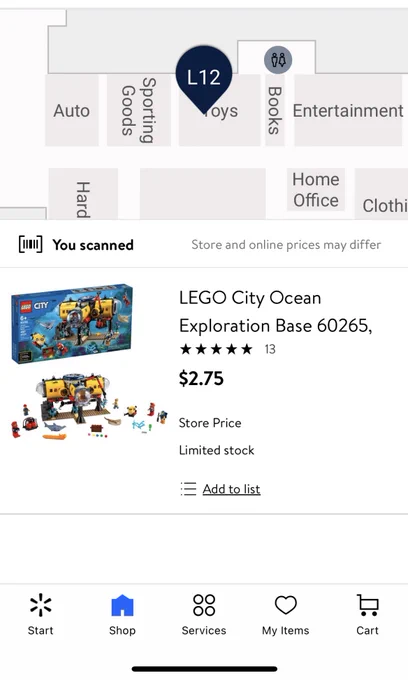The width and height of the screenshot is (408, 680).
Task: Tap the list icon next to Add to list
Action: click(189, 489)
